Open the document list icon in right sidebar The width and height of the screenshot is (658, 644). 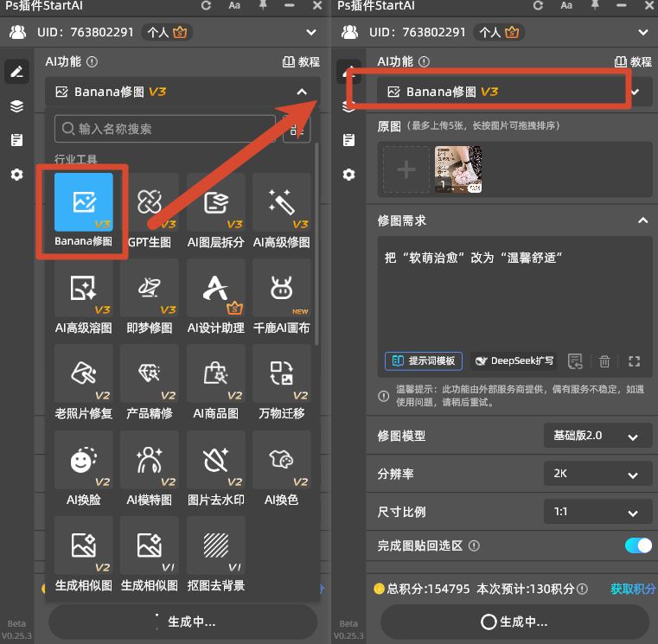click(x=348, y=140)
